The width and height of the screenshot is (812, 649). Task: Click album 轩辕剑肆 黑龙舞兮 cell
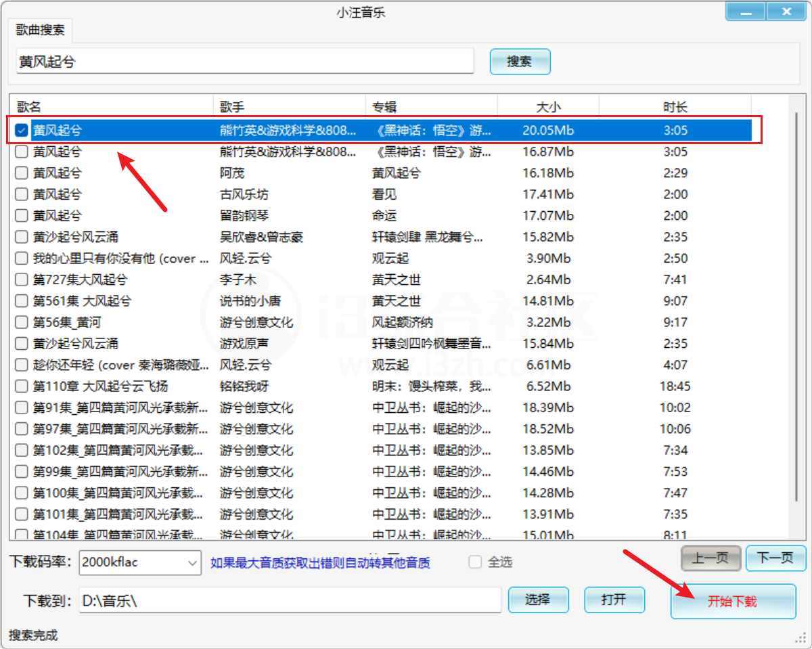[428, 237]
